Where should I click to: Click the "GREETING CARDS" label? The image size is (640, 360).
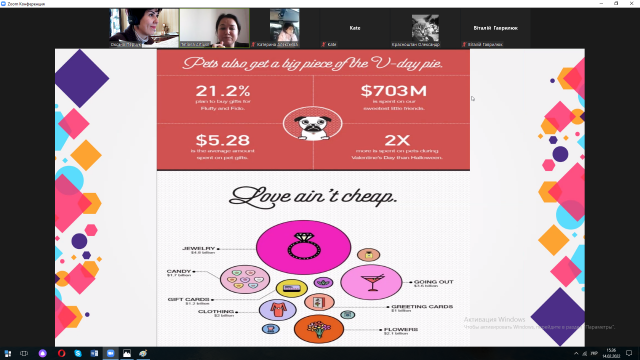tap(422, 306)
